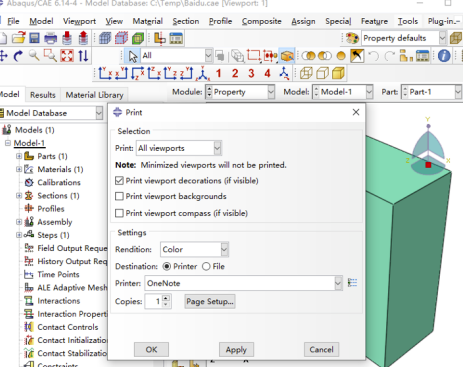The height and width of the screenshot is (367, 463).
Task: Click the Query information icon
Action: pyautogui.click(x=444, y=56)
